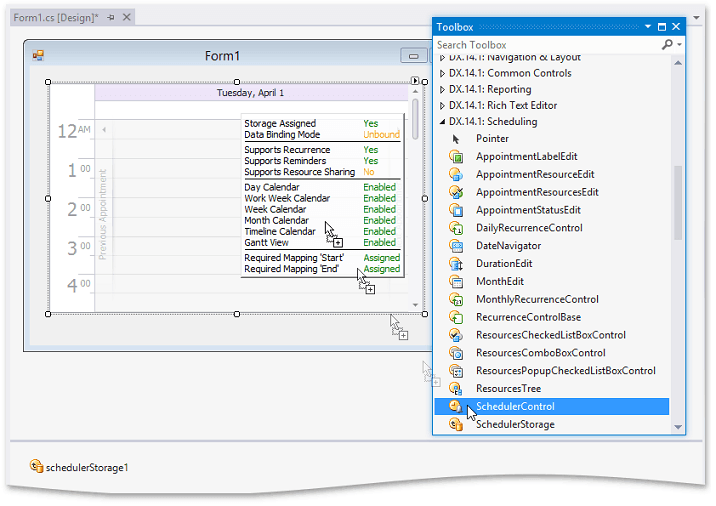
Task: Click the Gantt View status row
Action: pyautogui.click(x=322, y=243)
